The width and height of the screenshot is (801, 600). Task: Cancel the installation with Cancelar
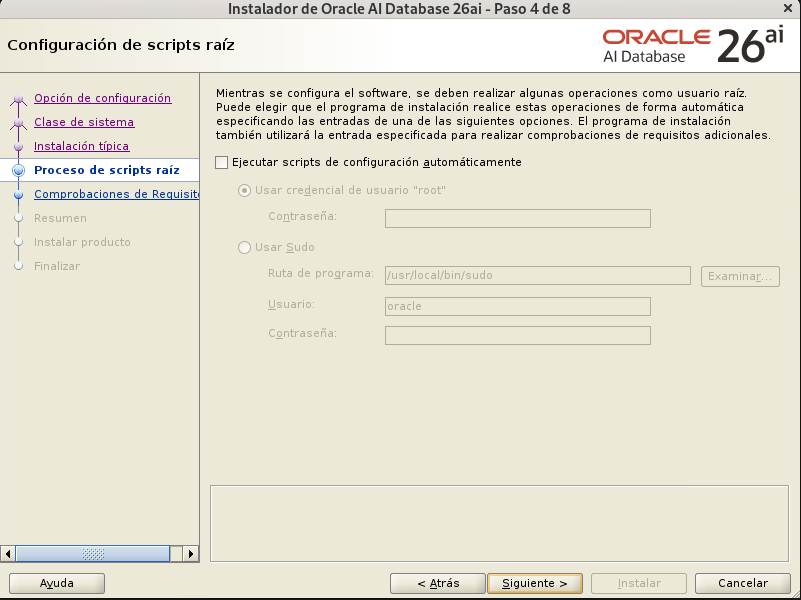click(x=743, y=583)
